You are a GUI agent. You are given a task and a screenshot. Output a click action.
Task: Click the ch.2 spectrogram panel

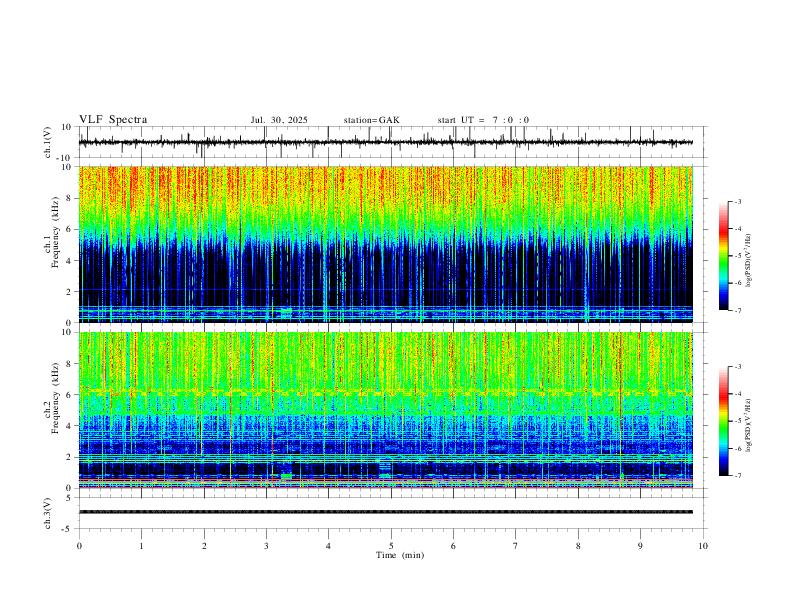386,410
